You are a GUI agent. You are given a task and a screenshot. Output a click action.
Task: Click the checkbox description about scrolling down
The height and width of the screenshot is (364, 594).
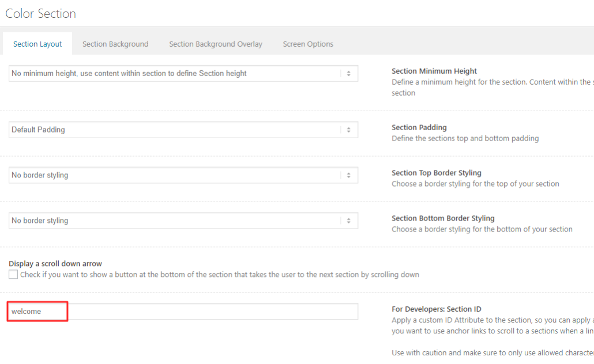(x=219, y=274)
